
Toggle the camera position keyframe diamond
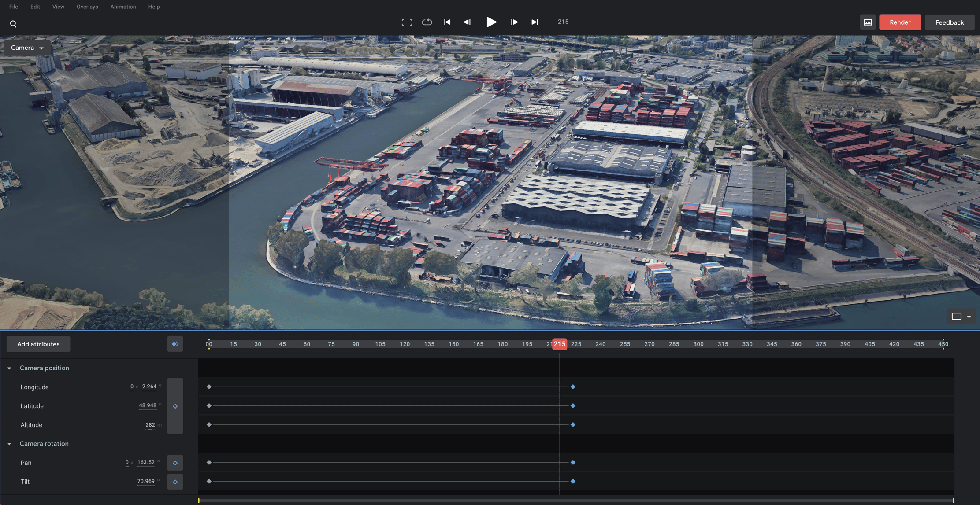tap(175, 406)
